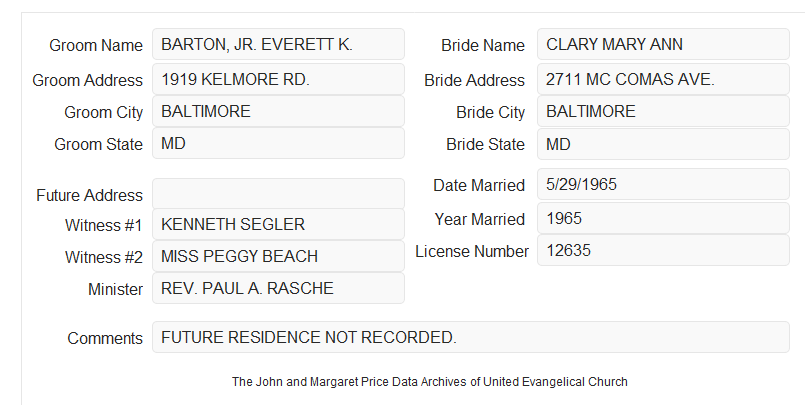805x405 pixels.
Task: Click the Groom Name label
Action: (x=96, y=45)
